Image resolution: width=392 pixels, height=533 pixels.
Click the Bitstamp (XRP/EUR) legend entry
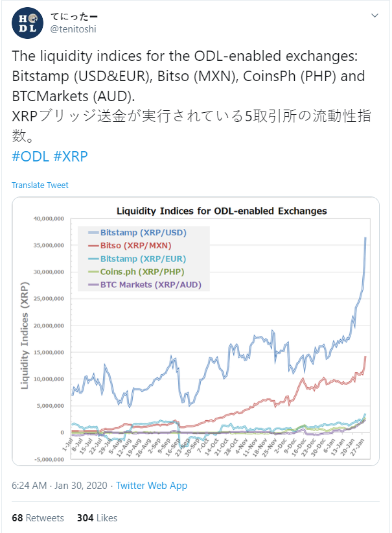(137, 259)
